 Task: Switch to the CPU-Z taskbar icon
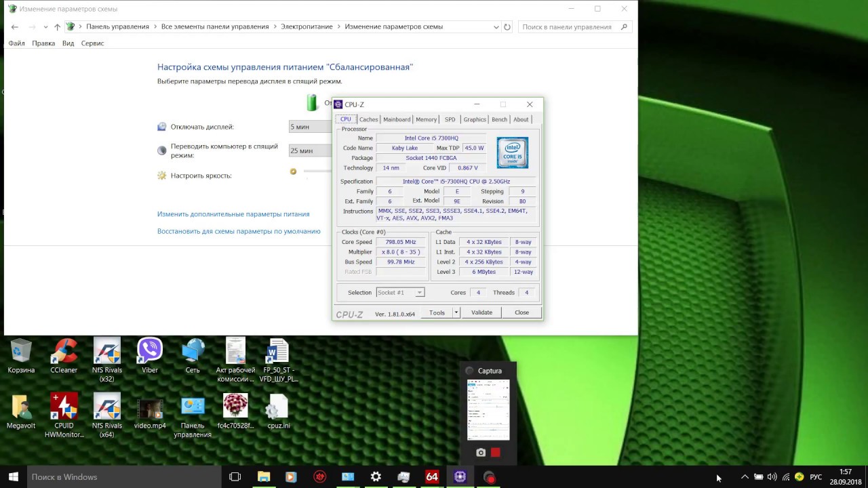coord(460,477)
